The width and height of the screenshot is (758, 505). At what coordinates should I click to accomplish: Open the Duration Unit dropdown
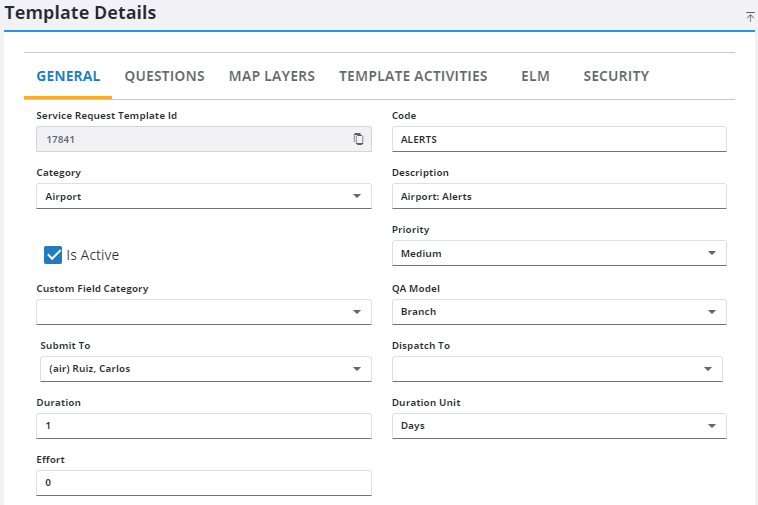coord(712,426)
